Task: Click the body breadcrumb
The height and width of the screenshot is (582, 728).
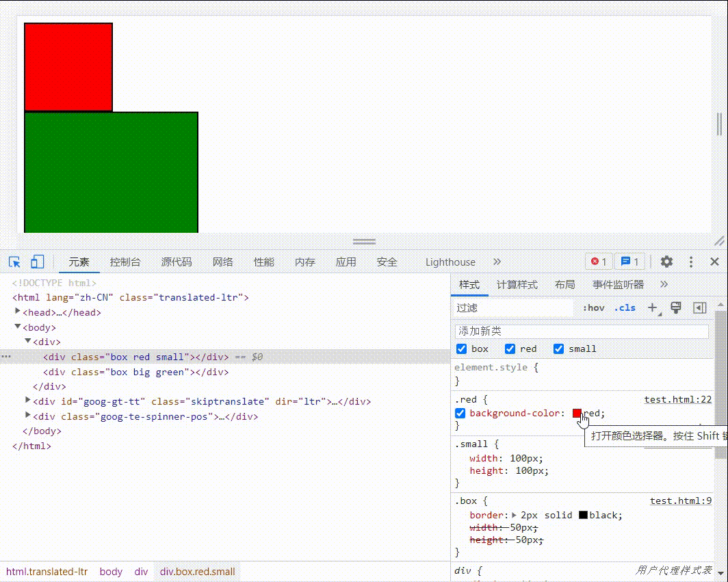Action: point(111,571)
